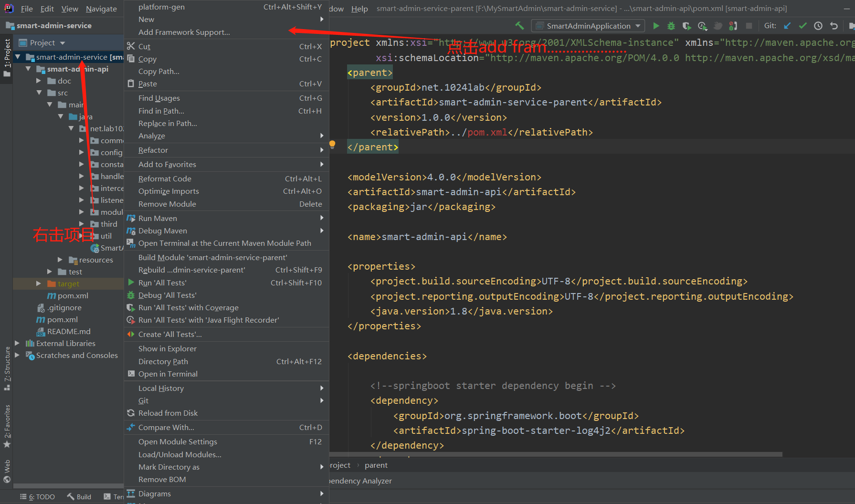This screenshot has height=504, width=855.
Task: Toggle the Structure tool window stripe
Action: (x=7, y=368)
